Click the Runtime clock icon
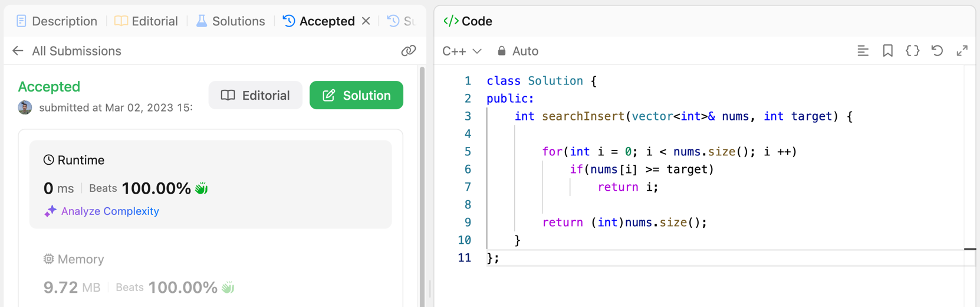Viewport: 980px width, 307px height. pyautogui.click(x=49, y=160)
